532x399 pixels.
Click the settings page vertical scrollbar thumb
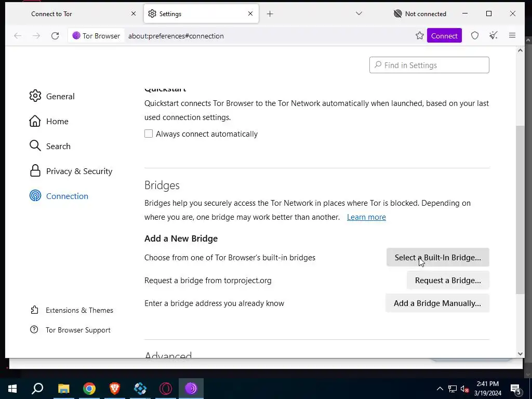(x=520, y=210)
